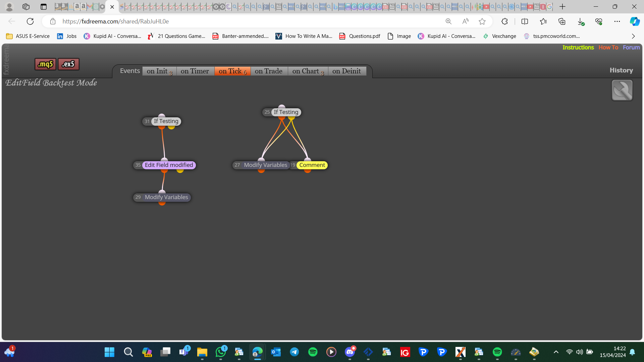The image size is (644, 362).
Task: Select the yellow Comment block
Action: click(312, 165)
